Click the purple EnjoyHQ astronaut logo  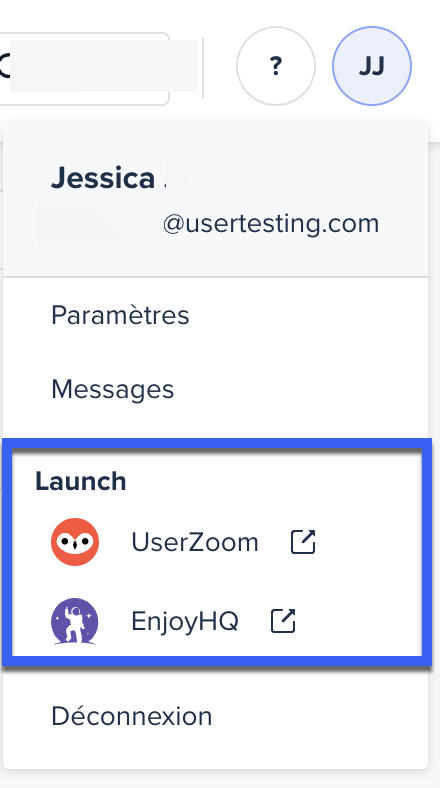(x=75, y=621)
